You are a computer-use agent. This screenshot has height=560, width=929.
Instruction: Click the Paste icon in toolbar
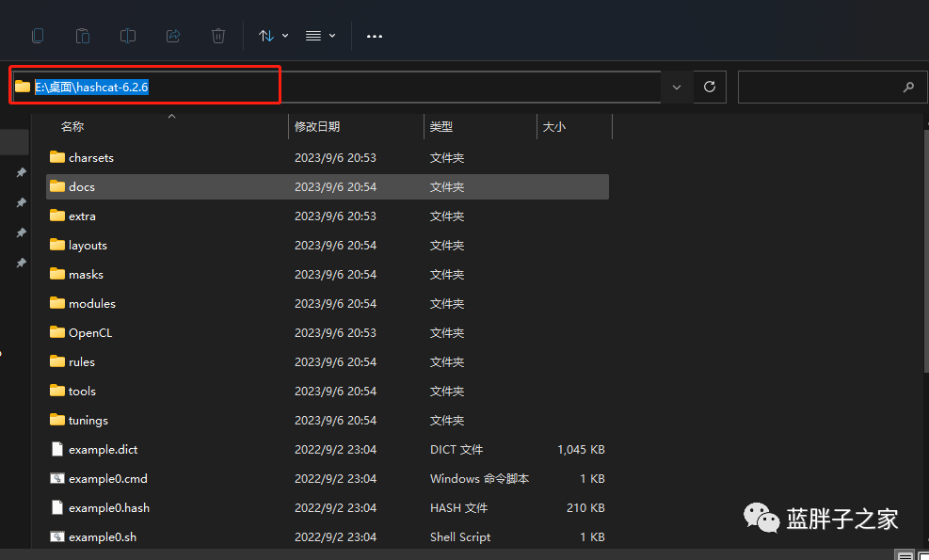click(x=82, y=36)
